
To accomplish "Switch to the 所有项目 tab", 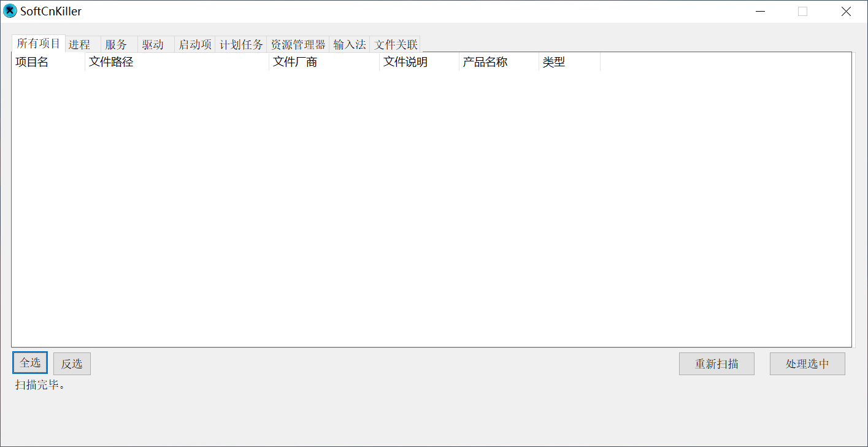I will tap(39, 44).
